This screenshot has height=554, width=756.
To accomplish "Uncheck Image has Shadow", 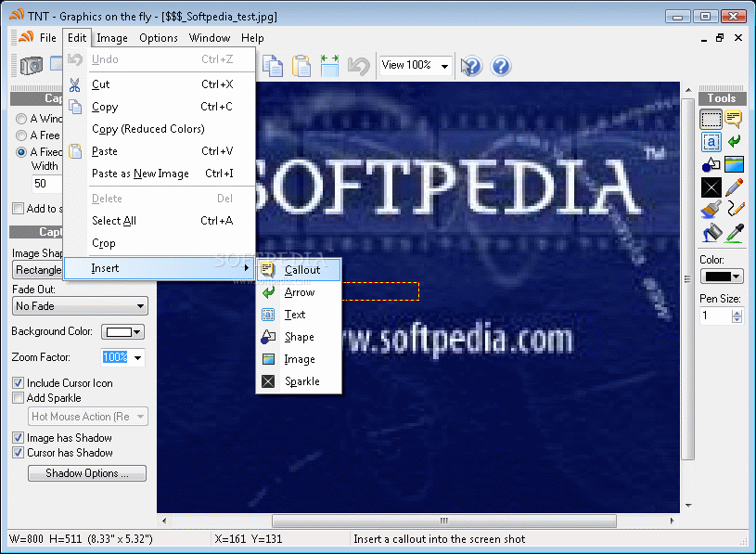I will pyautogui.click(x=18, y=438).
